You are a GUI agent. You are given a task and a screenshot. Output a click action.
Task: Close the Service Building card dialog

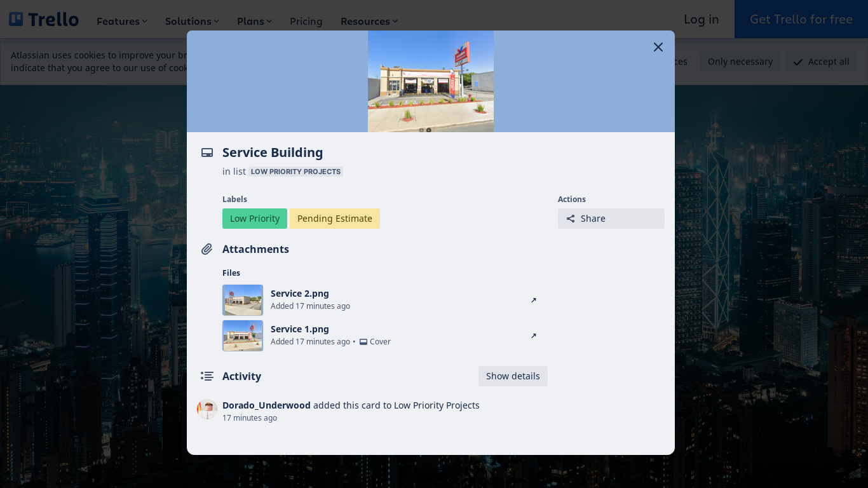click(x=658, y=47)
